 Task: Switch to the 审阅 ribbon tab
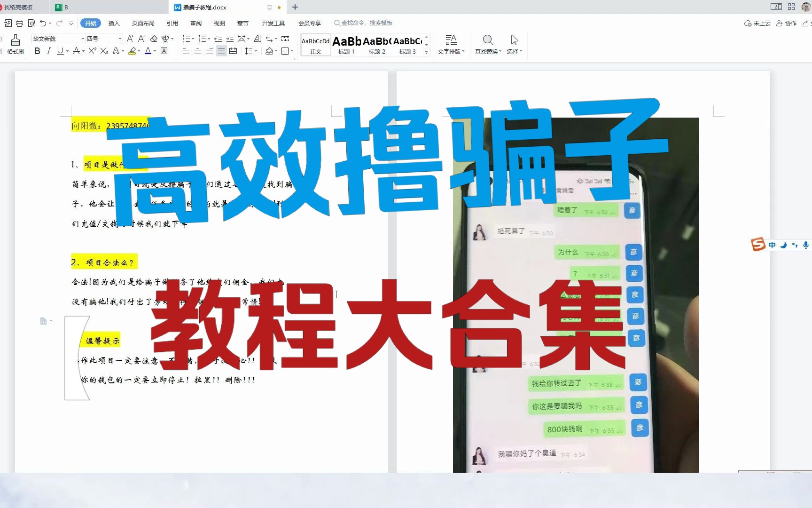[196, 23]
